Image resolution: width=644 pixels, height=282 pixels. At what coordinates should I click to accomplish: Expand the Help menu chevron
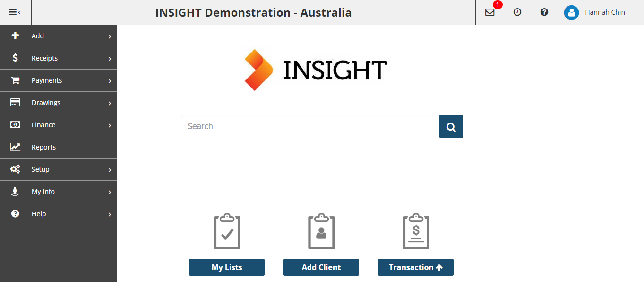(110, 214)
